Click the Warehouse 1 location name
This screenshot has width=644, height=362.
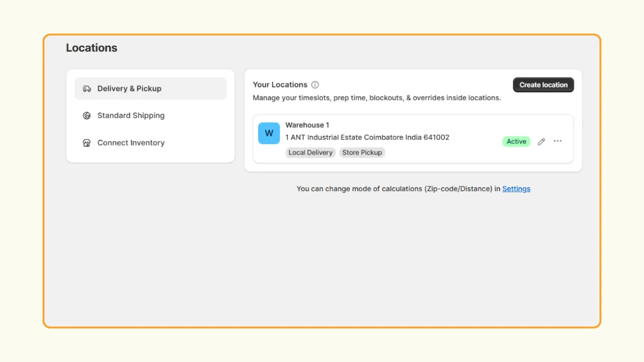click(307, 125)
